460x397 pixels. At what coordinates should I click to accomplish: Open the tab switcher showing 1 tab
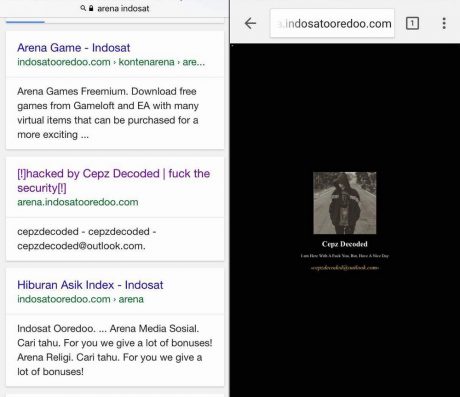point(412,23)
